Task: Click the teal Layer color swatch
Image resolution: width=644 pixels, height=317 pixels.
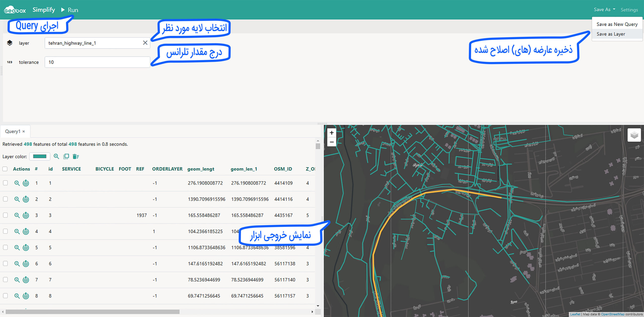Action: click(40, 156)
